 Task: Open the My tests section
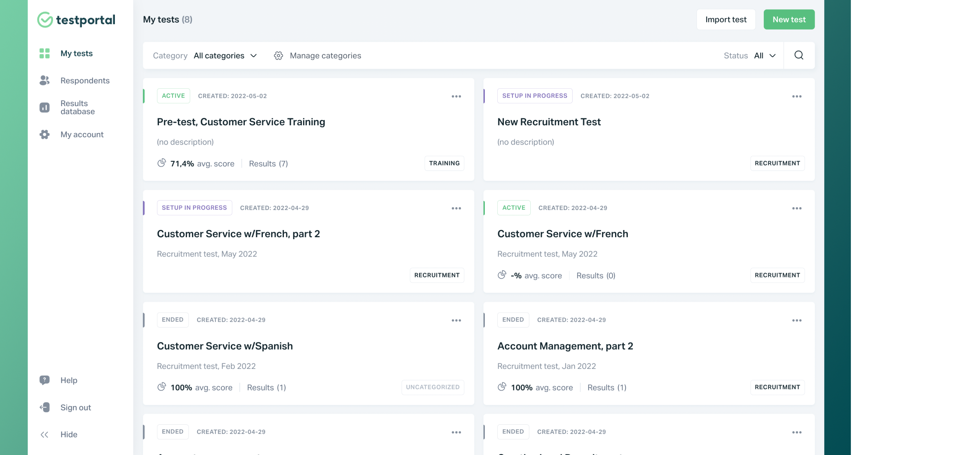point(76,53)
